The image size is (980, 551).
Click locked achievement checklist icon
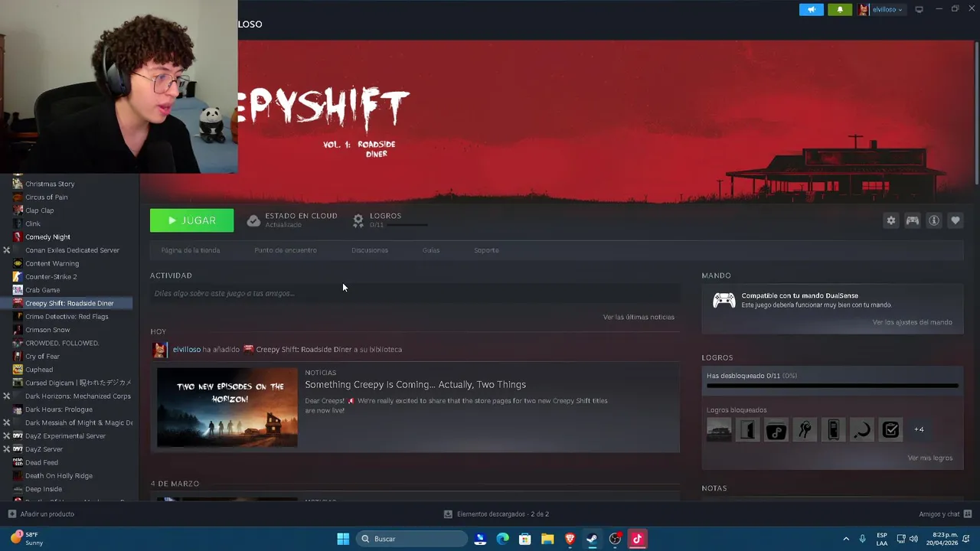click(890, 429)
